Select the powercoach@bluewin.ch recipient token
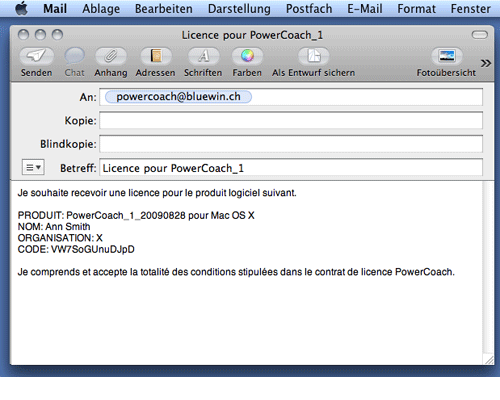The width and height of the screenshot is (500, 400). point(178,97)
